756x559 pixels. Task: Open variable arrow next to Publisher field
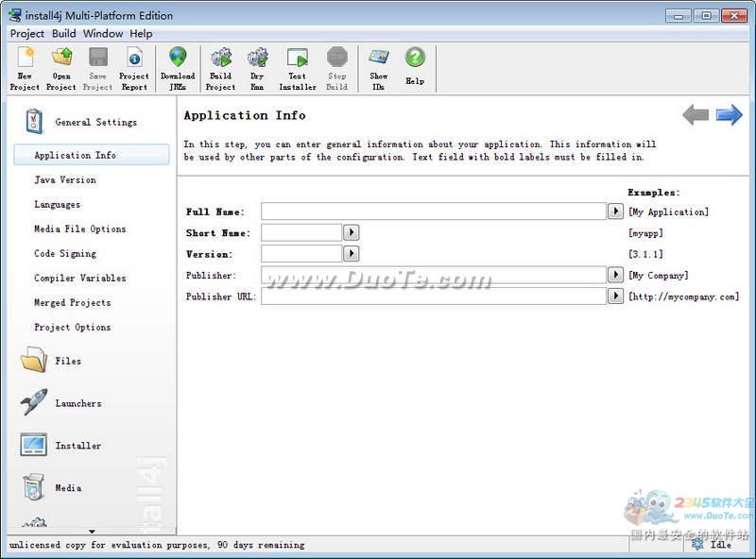(x=615, y=275)
